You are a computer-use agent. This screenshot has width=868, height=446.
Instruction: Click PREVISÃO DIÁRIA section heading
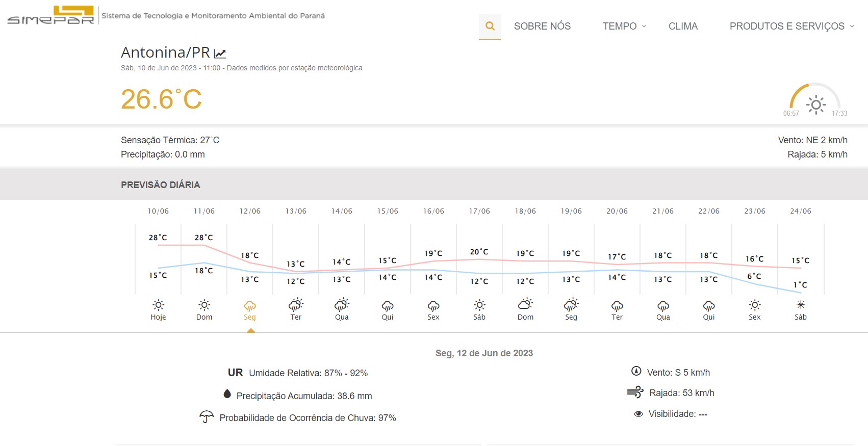160,185
